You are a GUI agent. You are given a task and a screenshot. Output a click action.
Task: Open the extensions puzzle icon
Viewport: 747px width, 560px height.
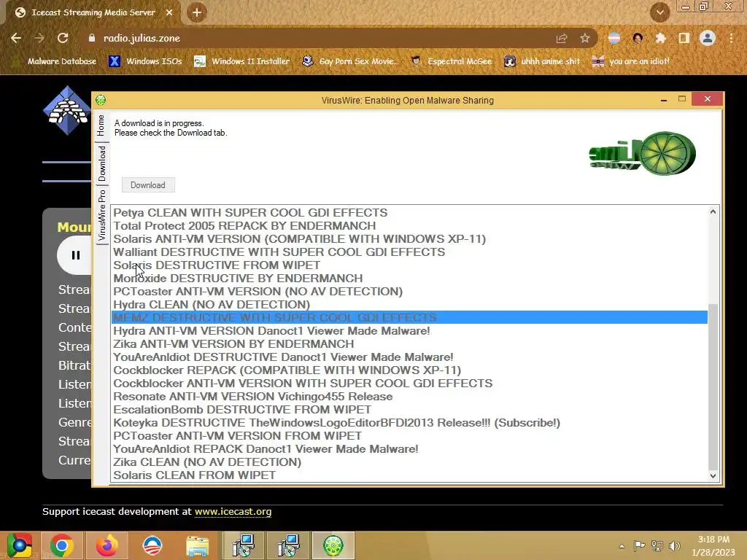(660, 38)
